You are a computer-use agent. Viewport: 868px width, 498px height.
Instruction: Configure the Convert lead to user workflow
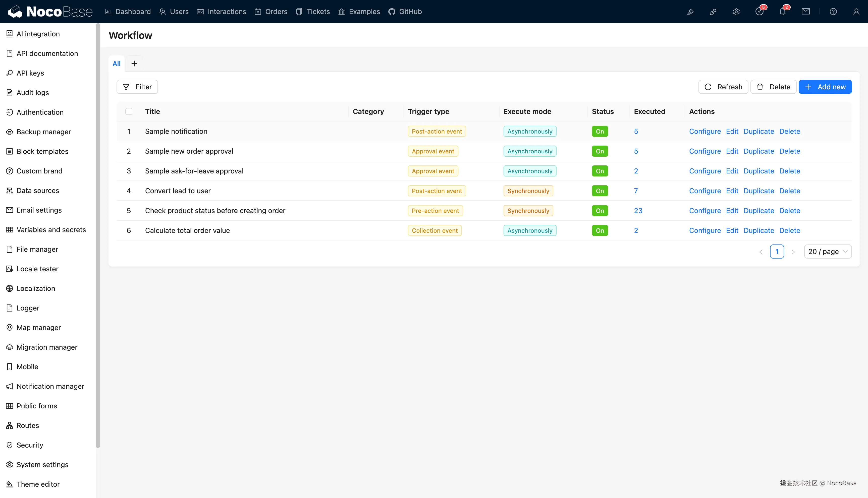[x=705, y=191]
